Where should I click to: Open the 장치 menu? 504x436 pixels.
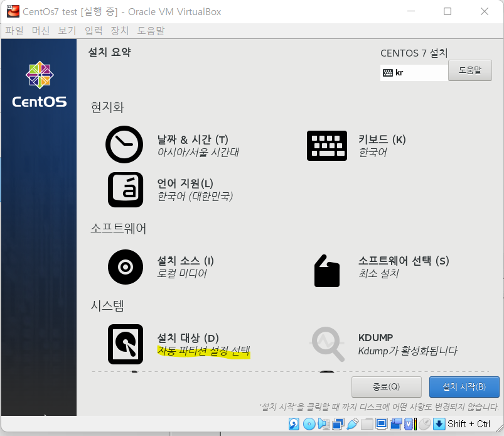120,31
